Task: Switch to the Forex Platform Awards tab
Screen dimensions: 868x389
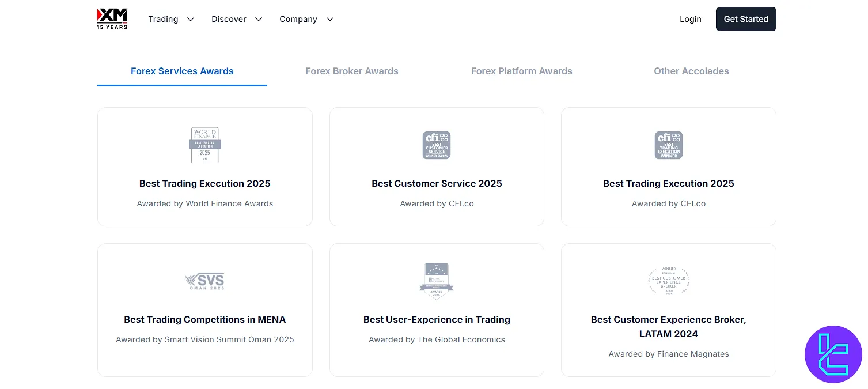Action: click(522, 71)
